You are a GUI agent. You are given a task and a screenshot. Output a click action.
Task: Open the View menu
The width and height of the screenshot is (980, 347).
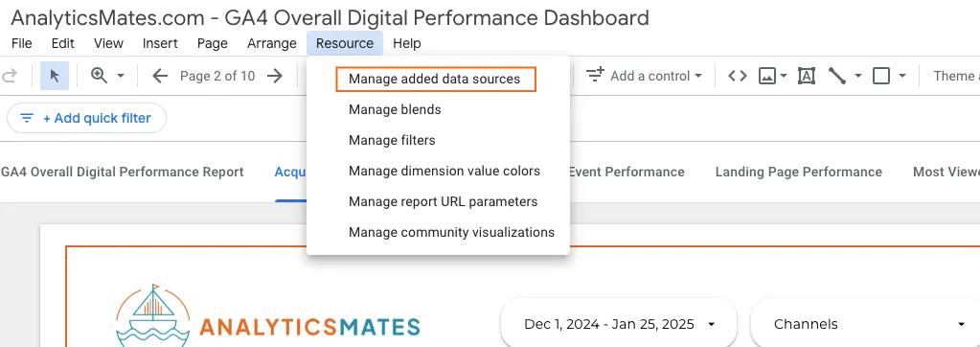109,43
